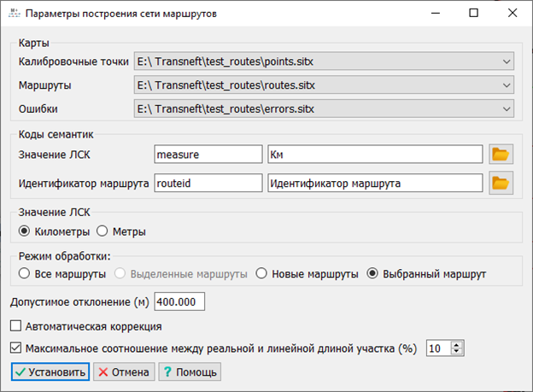
Task: Increase the percent ratio spinner value
Action: coord(457,344)
